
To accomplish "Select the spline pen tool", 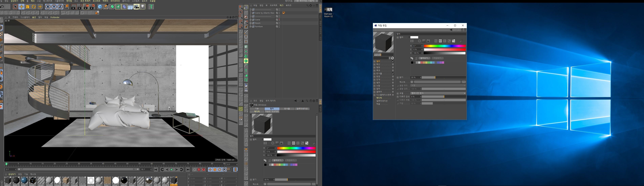I will pyautogui.click(x=106, y=7).
